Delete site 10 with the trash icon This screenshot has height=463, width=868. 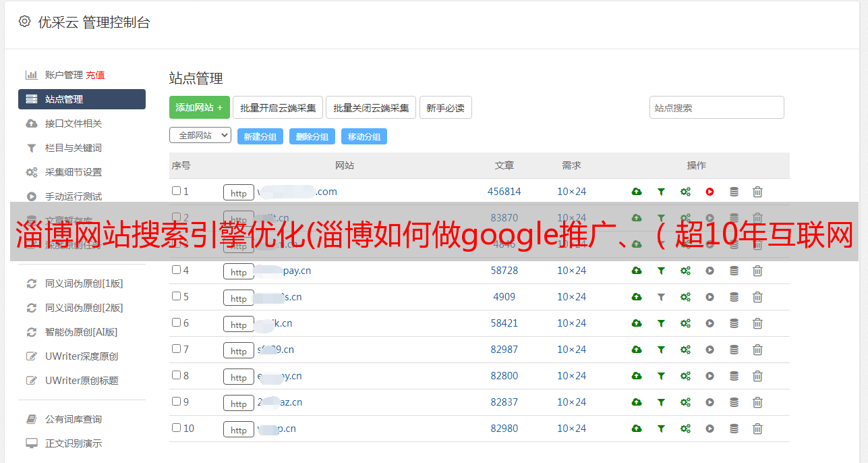(757, 429)
